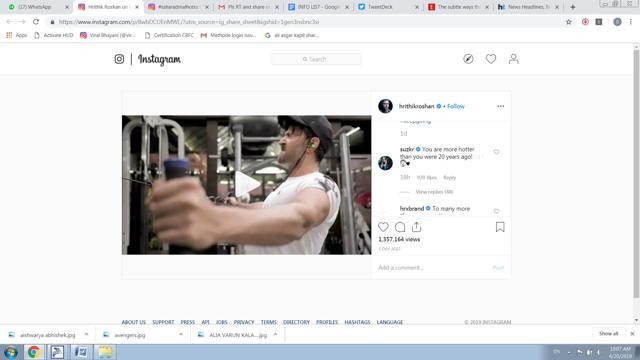Open LANGUAGE footer selector
This screenshot has height=360, width=640.
point(390,322)
